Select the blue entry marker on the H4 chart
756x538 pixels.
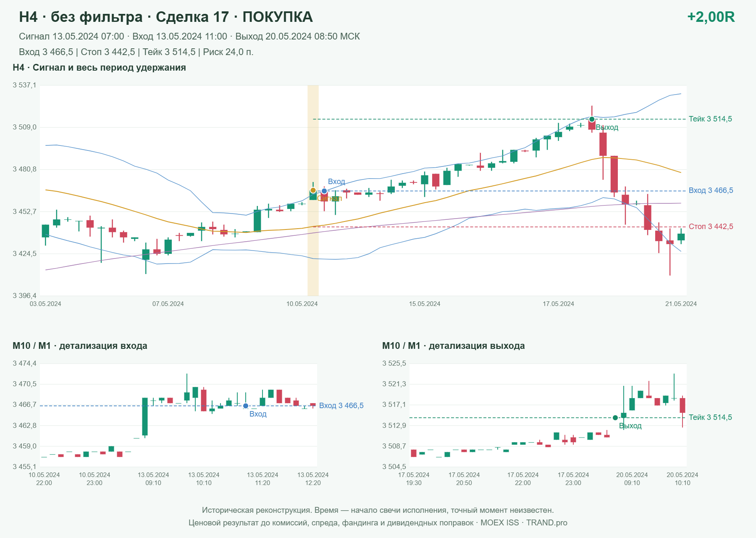coord(324,191)
